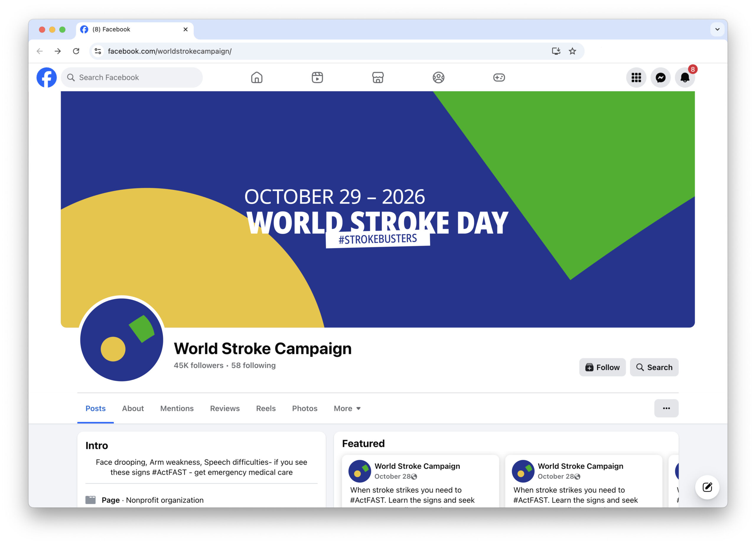The height and width of the screenshot is (545, 756).
Task: Follow the World Stroke Campaign page
Action: pyautogui.click(x=602, y=367)
